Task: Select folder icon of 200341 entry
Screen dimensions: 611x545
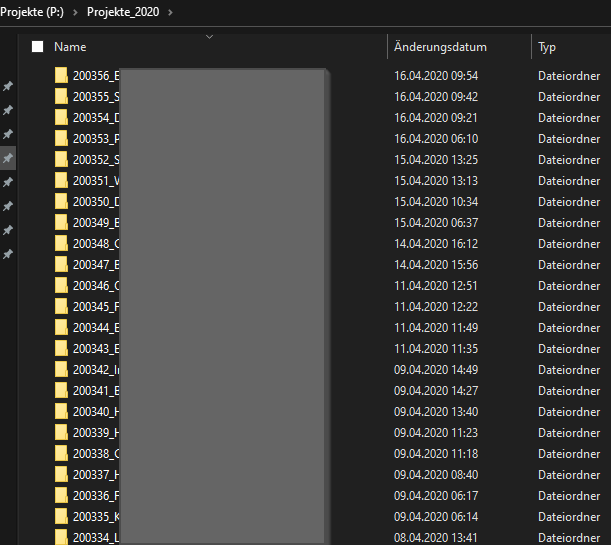Action: coord(61,390)
